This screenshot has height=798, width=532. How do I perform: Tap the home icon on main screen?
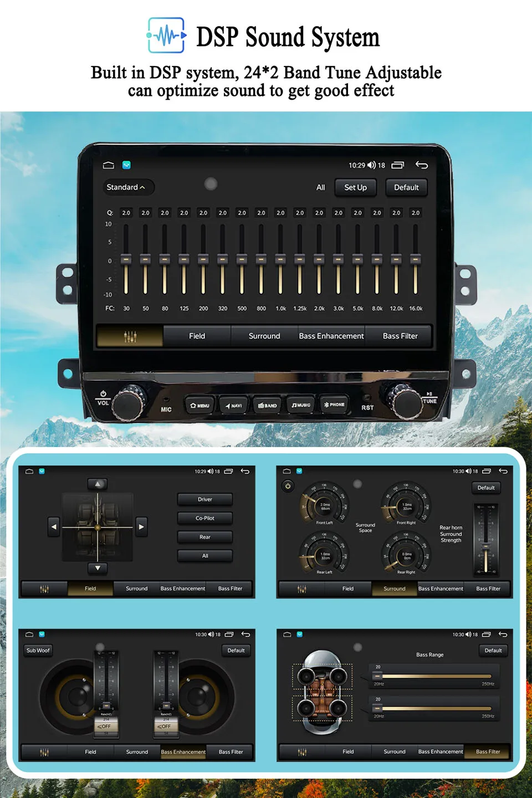pos(109,165)
